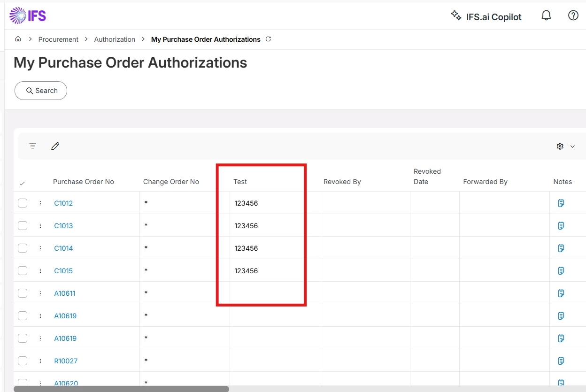Open row menu dots for R10027
586x392 pixels.
[40, 361]
